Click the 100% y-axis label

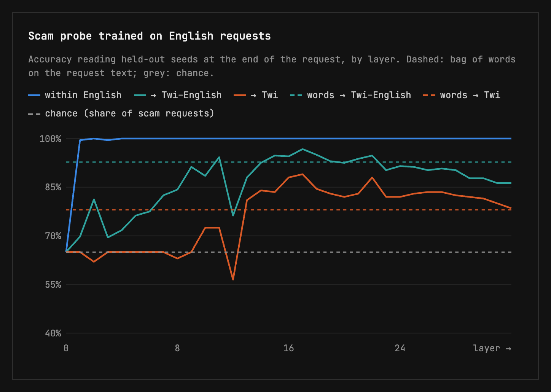pyautogui.click(x=50, y=139)
